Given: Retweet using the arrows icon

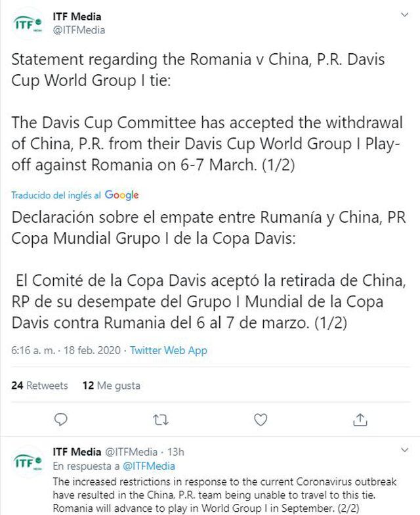Looking at the screenshot, I should [x=160, y=419].
